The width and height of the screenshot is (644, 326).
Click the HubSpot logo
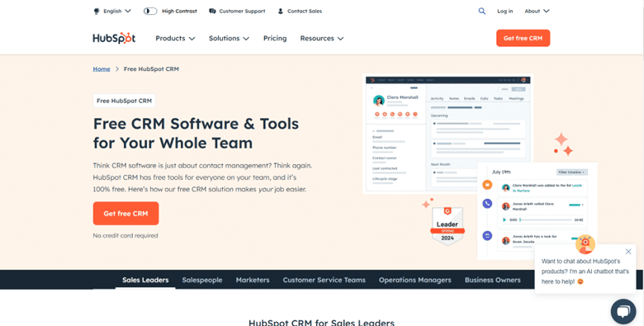(114, 38)
